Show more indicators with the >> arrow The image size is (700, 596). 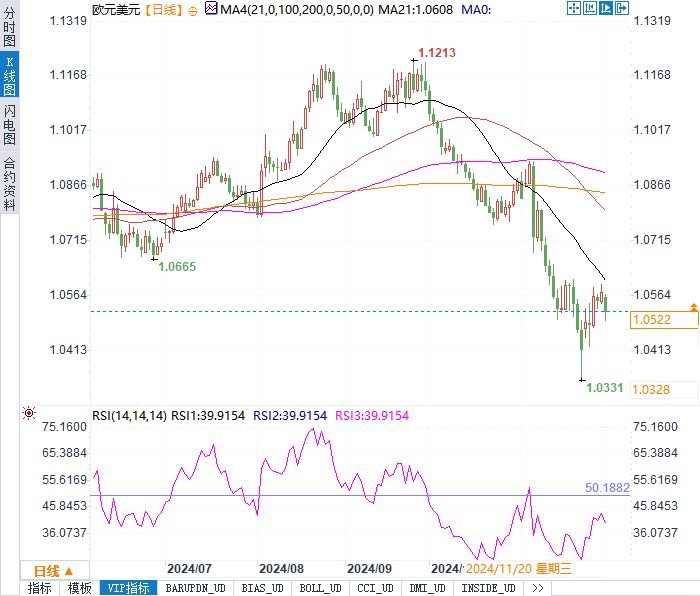(538, 588)
